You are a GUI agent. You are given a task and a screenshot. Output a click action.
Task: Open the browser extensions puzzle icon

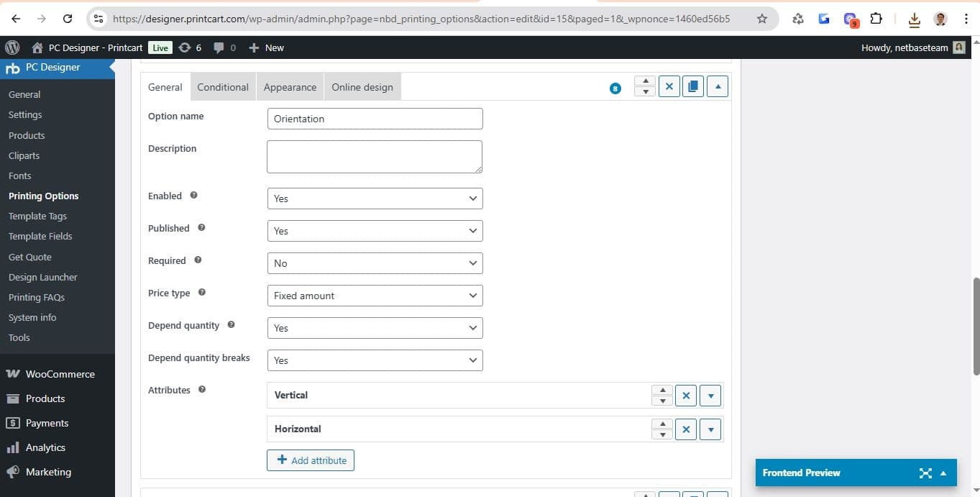point(876,19)
